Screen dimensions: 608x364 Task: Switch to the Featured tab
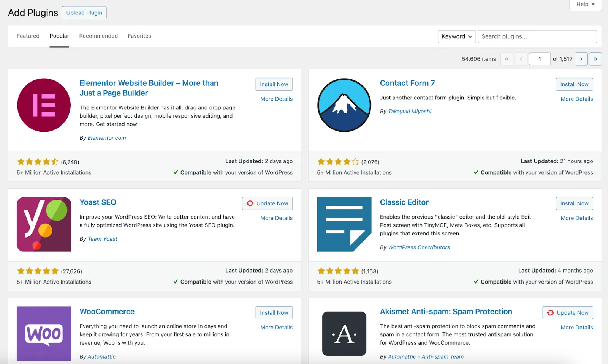[x=28, y=36]
